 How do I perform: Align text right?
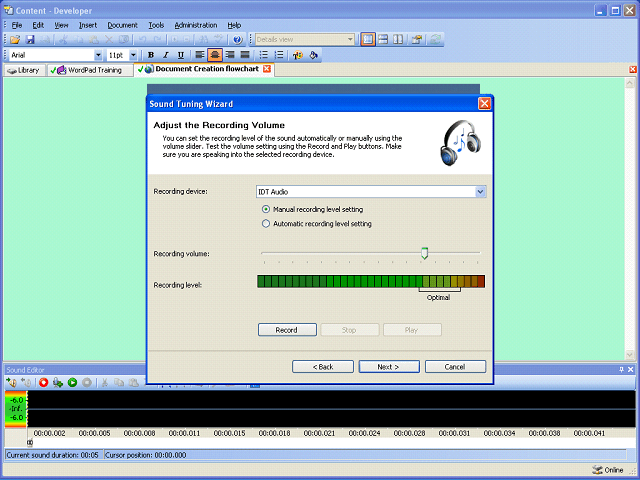point(230,55)
